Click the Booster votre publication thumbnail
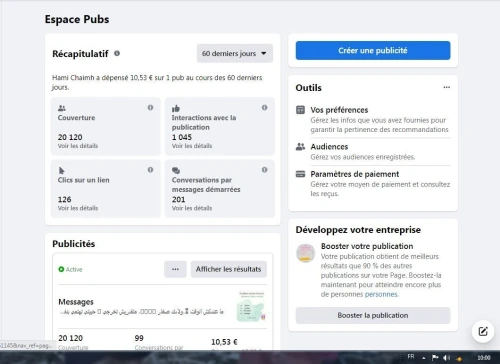500x364 pixels. pyautogui.click(x=306, y=253)
